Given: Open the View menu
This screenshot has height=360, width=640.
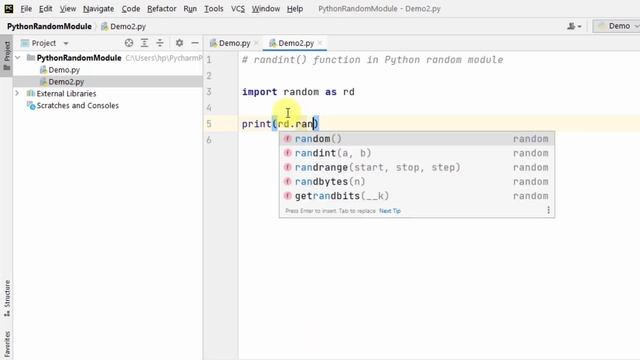Looking at the screenshot, I should pos(68,9).
